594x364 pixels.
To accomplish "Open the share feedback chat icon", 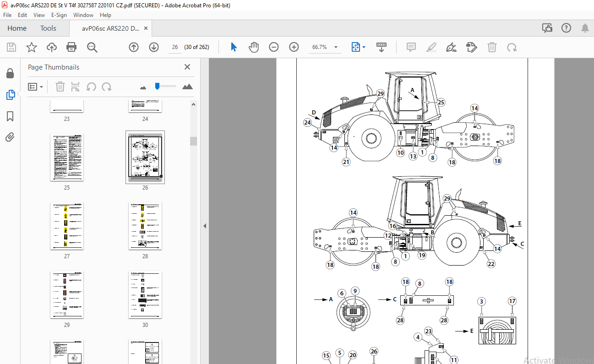I will pyautogui.click(x=547, y=28).
